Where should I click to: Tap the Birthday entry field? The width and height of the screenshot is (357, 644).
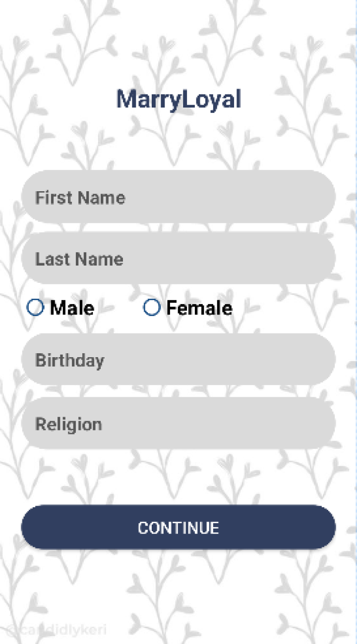(x=178, y=360)
